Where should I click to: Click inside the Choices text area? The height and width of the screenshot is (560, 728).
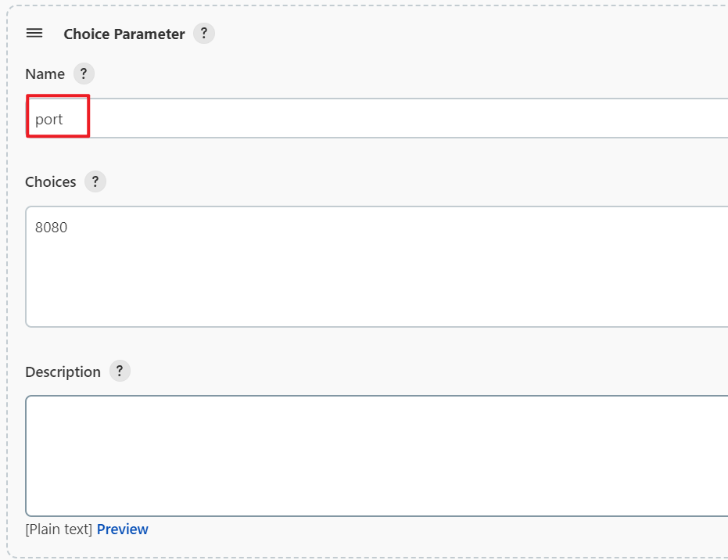377,267
